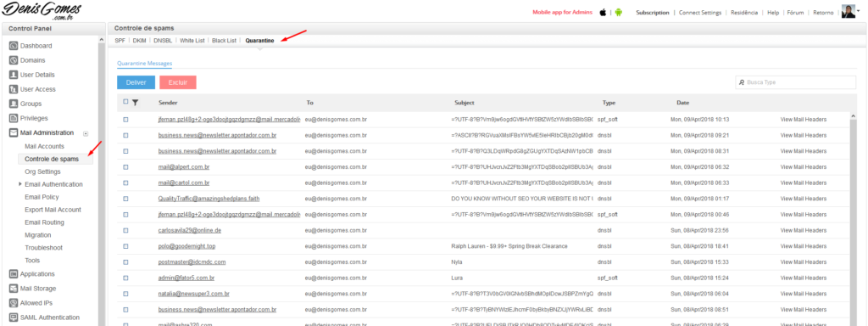Select the QualityTraffic@amazingshedplans.faith row checkbox
The height and width of the screenshot is (326, 868).
pyautogui.click(x=125, y=199)
